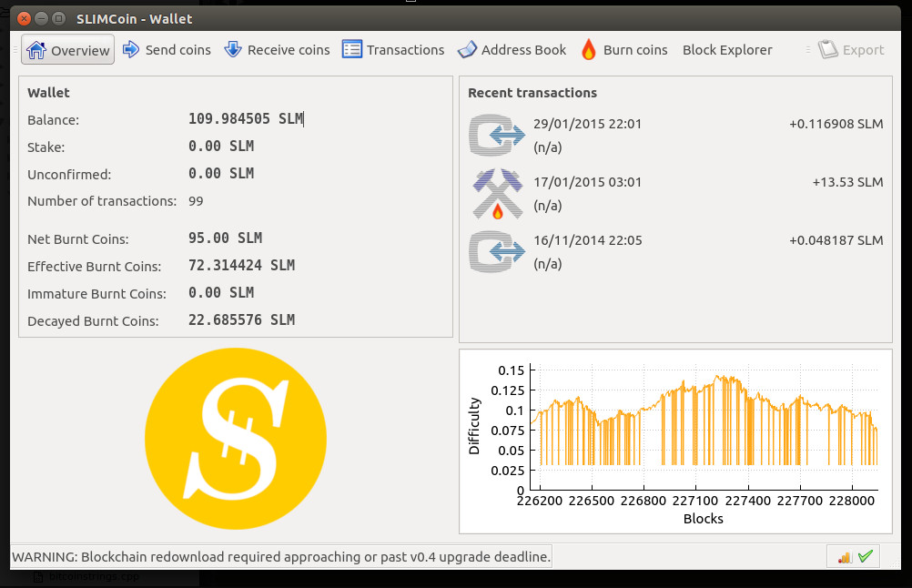This screenshot has width=912, height=588.
Task: Open the Address Book
Action: [x=512, y=50]
